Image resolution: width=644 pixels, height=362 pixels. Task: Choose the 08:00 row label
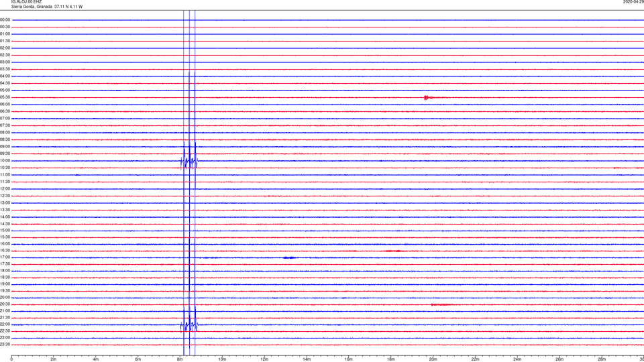click(x=5, y=133)
